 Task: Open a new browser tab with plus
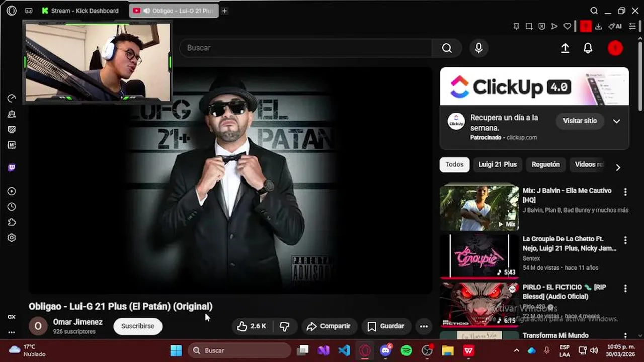pyautogui.click(x=225, y=11)
